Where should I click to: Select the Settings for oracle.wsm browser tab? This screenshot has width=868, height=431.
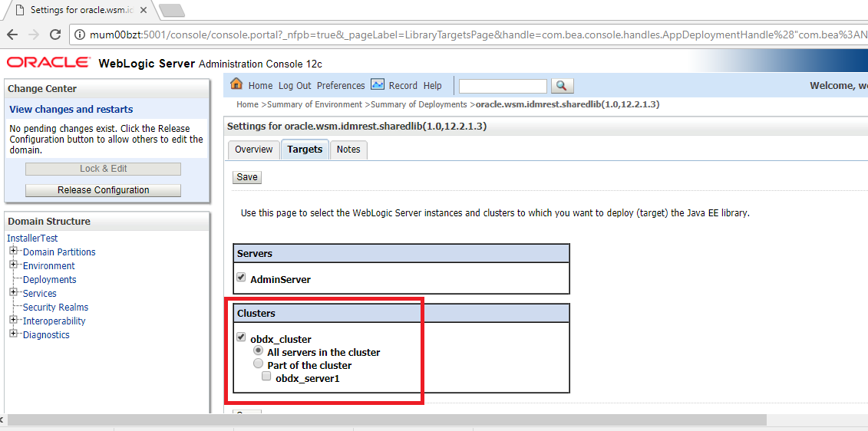pos(81,10)
